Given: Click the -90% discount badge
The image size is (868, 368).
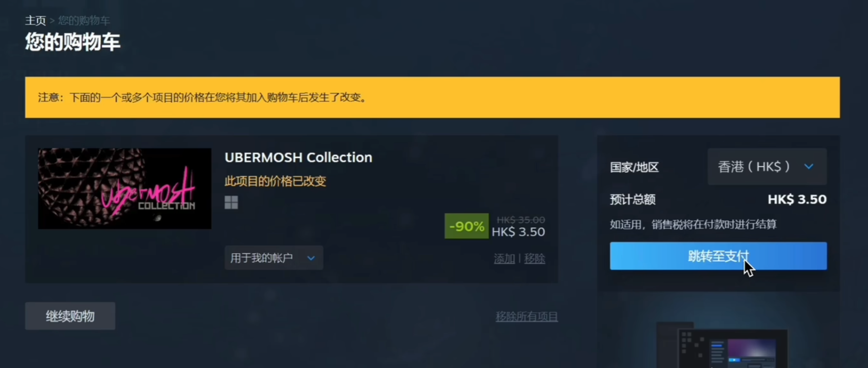Looking at the screenshot, I should coord(467,226).
